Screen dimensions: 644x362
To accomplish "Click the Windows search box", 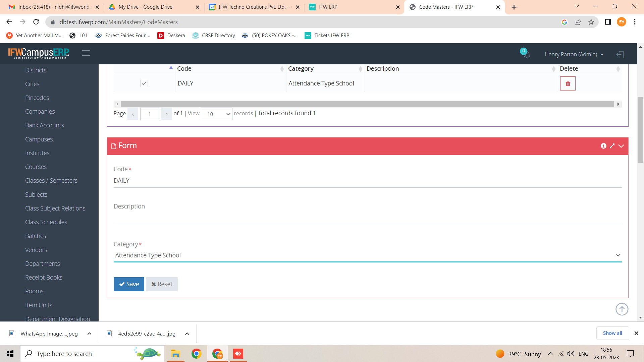I will coord(93,354).
